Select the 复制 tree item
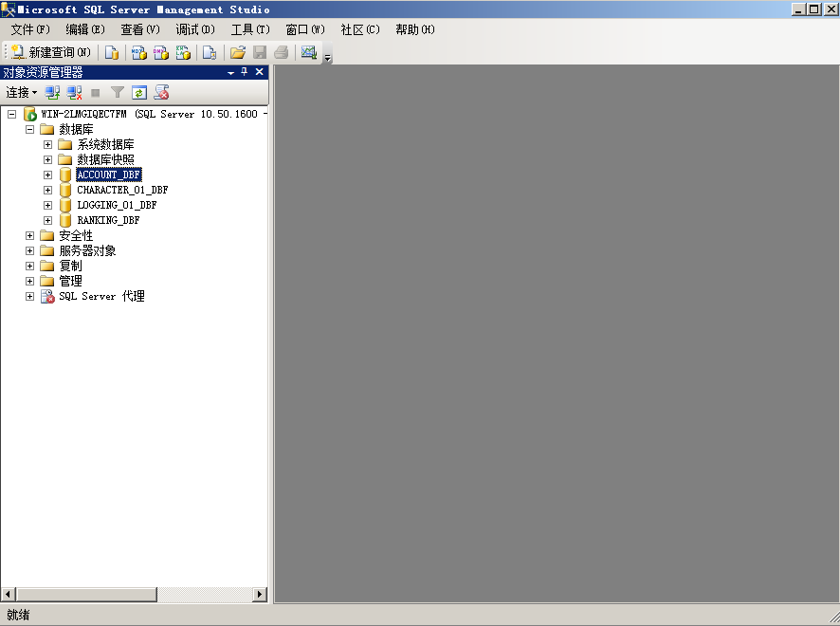The image size is (840, 626). (x=70, y=266)
